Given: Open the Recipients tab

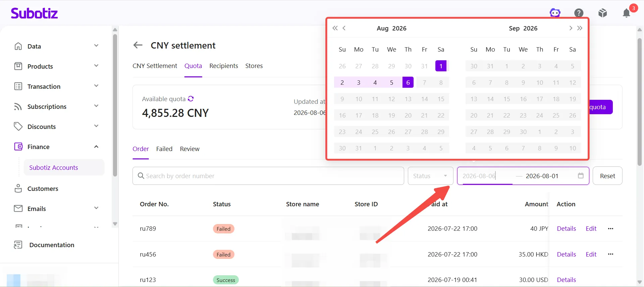Looking at the screenshot, I should (x=224, y=66).
